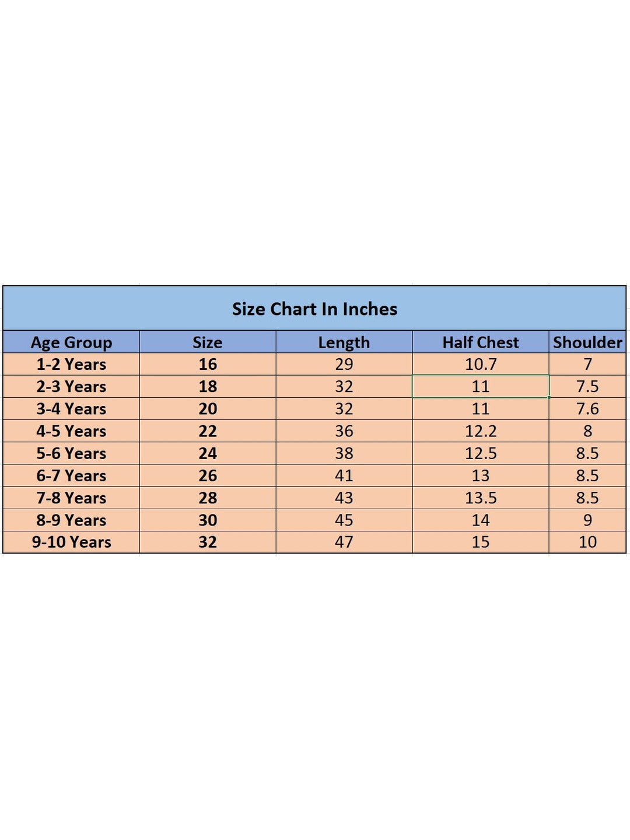The height and width of the screenshot is (840, 630).
Task: Select the size cell containing 16
Action: (208, 365)
